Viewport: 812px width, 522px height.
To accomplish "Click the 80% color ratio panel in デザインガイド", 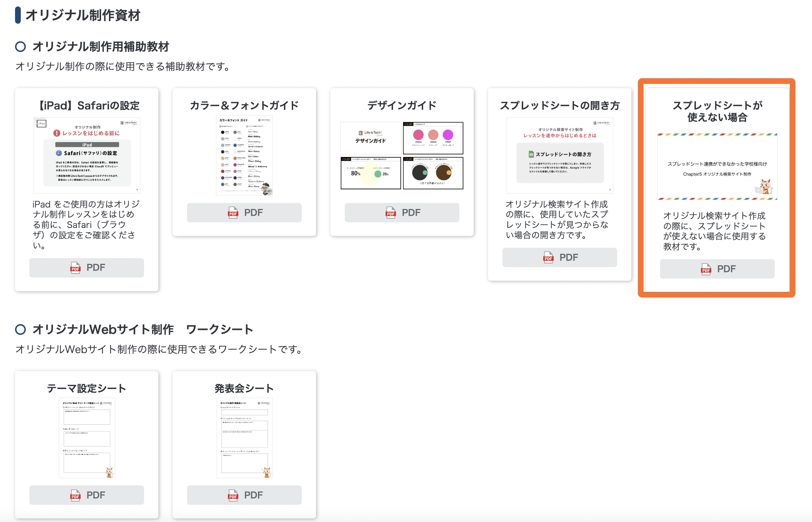I will click(371, 173).
